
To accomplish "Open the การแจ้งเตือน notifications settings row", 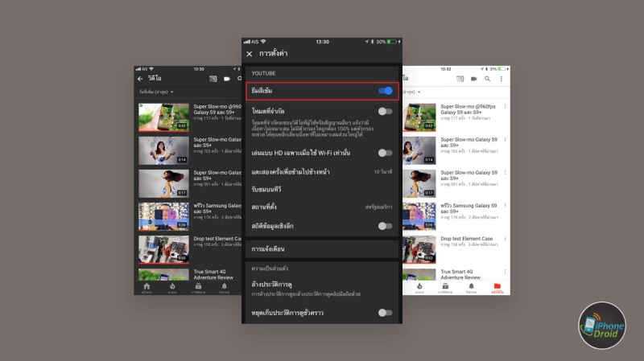I will 322,249.
